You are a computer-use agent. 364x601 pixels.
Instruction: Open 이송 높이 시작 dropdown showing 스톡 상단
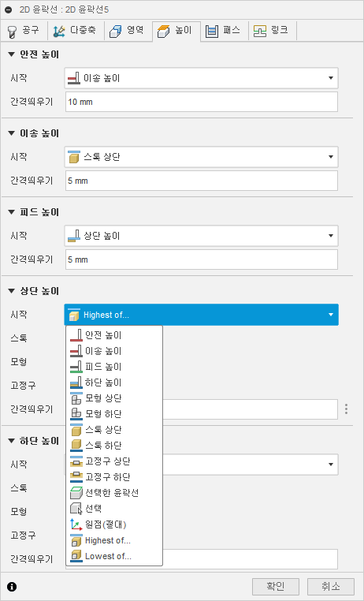pos(202,157)
